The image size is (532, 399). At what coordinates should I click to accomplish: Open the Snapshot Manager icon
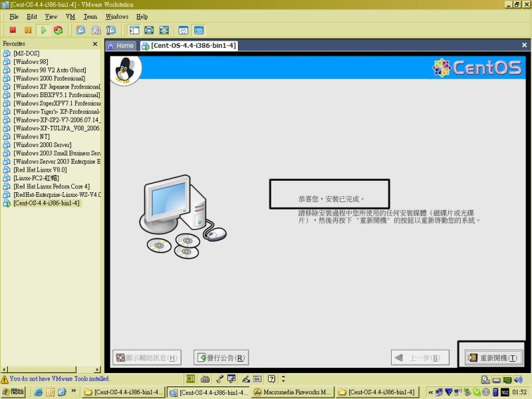pyautogui.click(x=111, y=30)
